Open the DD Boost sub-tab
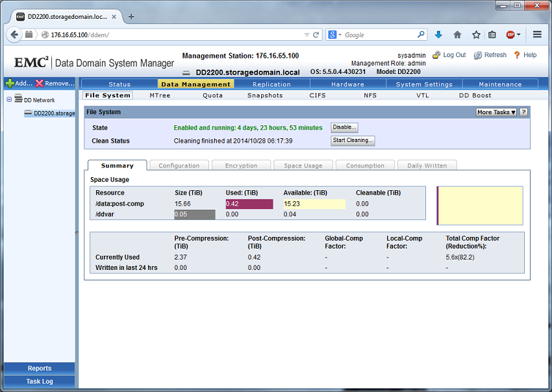Viewport: 552px width, 392px height. [x=475, y=95]
